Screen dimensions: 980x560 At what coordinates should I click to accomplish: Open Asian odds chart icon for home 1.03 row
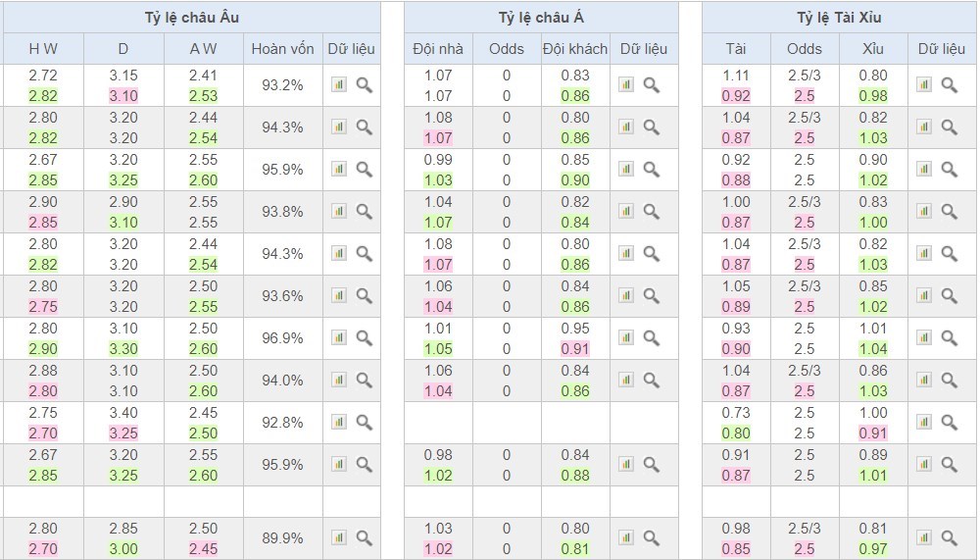click(x=625, y=536)
